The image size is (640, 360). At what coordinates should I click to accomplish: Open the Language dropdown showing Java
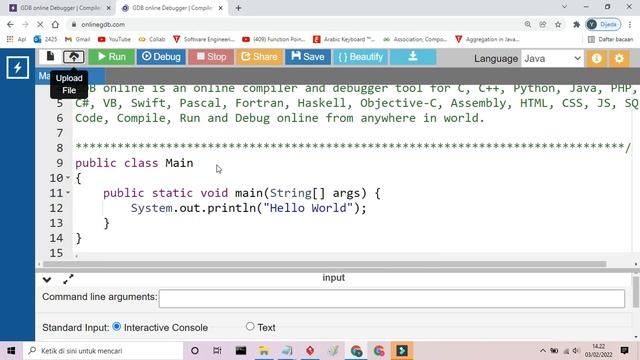point(553,58)
